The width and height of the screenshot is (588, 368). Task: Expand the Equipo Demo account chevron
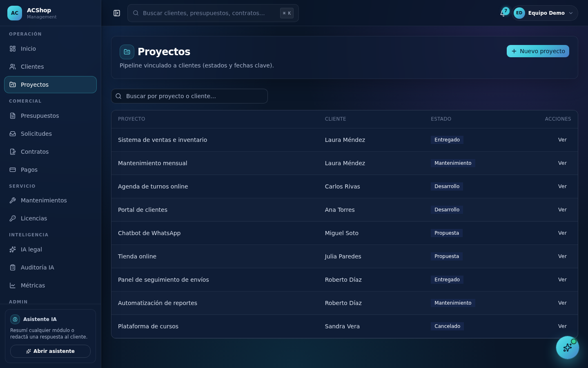pos(571,13)
